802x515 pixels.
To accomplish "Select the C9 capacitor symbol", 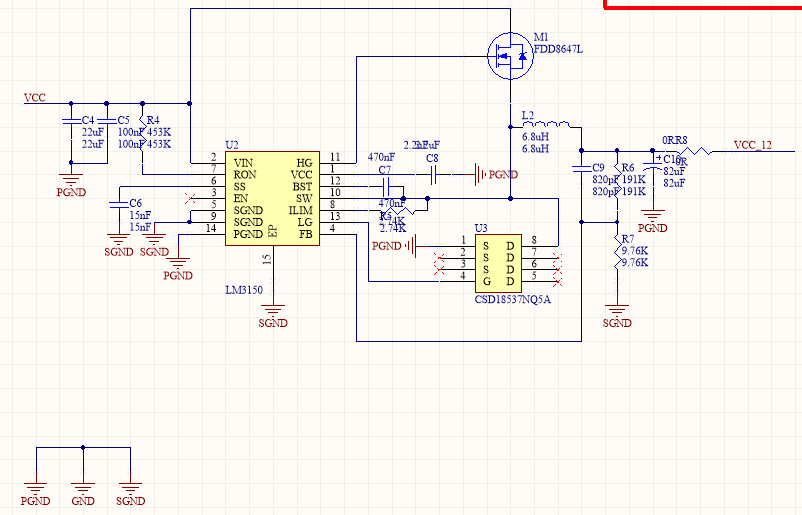I will click(582, 168).
